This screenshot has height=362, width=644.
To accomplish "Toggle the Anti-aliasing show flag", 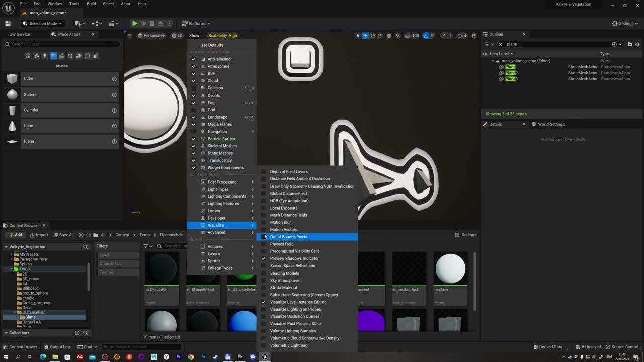I will click(193, 59).
